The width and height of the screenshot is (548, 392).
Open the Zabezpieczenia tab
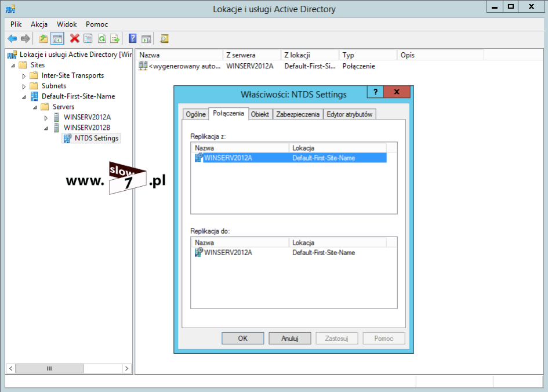point(297,114)
